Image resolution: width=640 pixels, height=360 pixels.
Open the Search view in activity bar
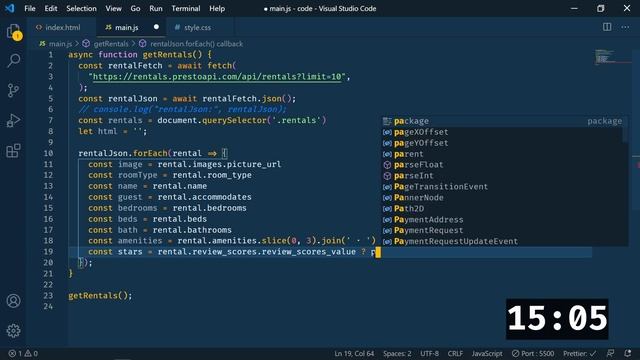coord(13,60)
